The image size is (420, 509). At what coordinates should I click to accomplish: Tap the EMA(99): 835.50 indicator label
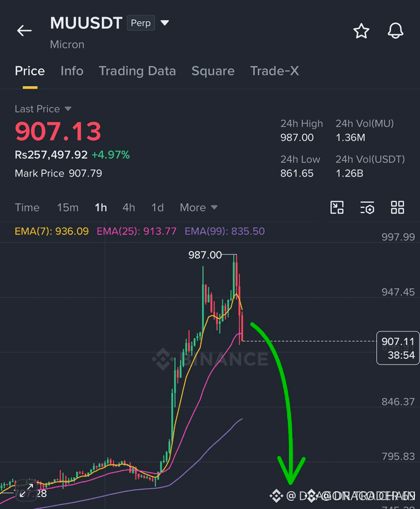224,231
